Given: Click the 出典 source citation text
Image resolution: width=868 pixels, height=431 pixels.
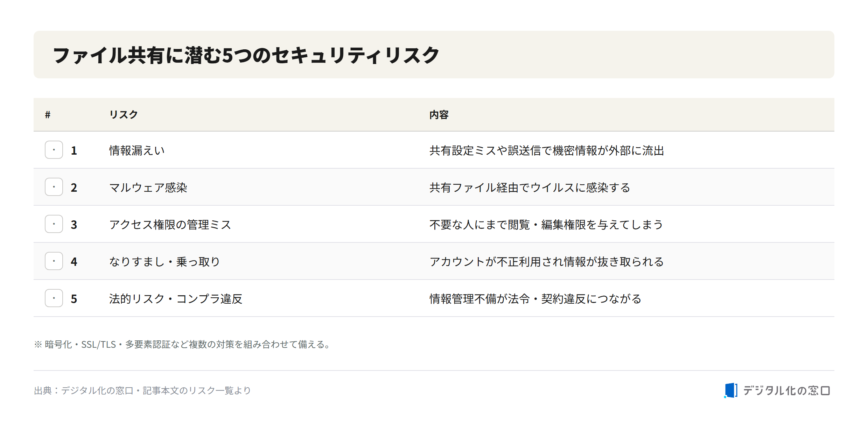Looking at the screenshot, I should tap(142, 390).
